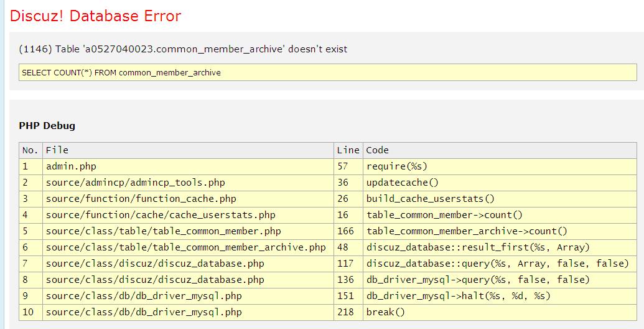Select the table_common_member_archive.php file cell
644x329 pixels.
[188, 247]
